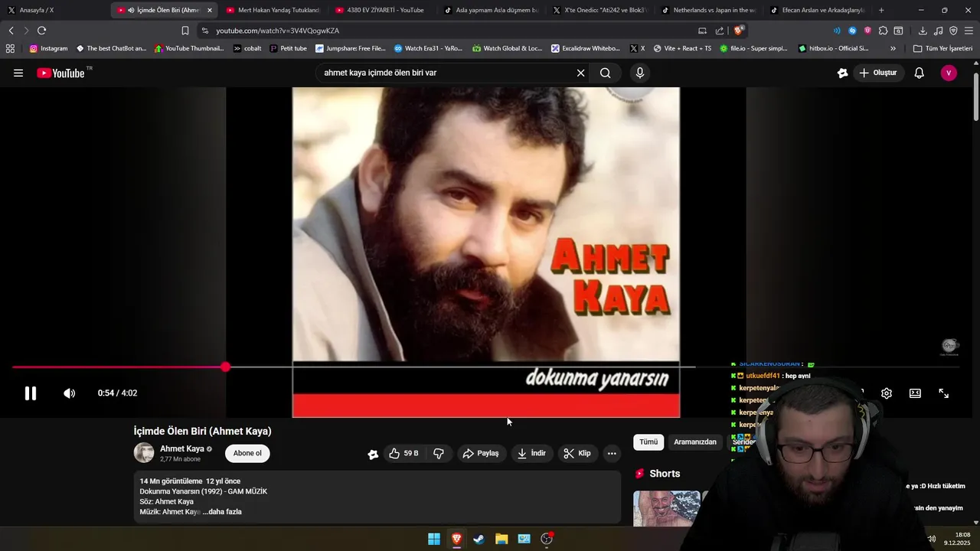Open the Windows Start menu
This screenshot has height=551, width=980.
pos(434,539)
